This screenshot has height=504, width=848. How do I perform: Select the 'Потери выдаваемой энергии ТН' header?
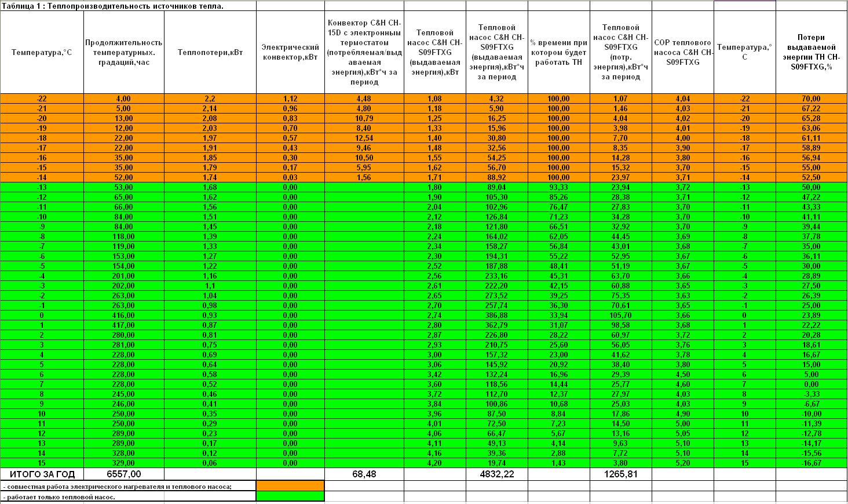[x=811, y=52]
